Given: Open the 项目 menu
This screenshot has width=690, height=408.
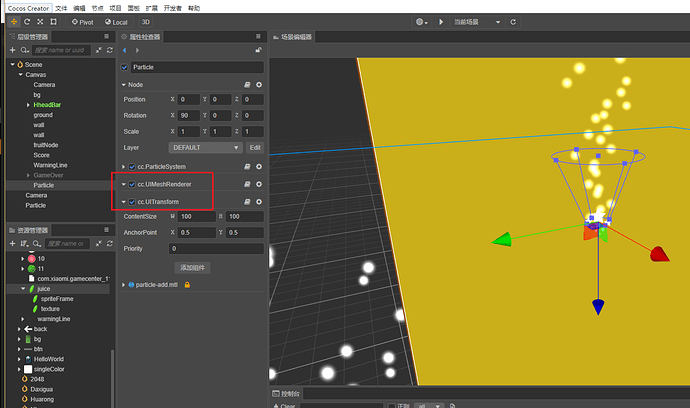Looking at the screenshot, I should [x=115, y=8].
